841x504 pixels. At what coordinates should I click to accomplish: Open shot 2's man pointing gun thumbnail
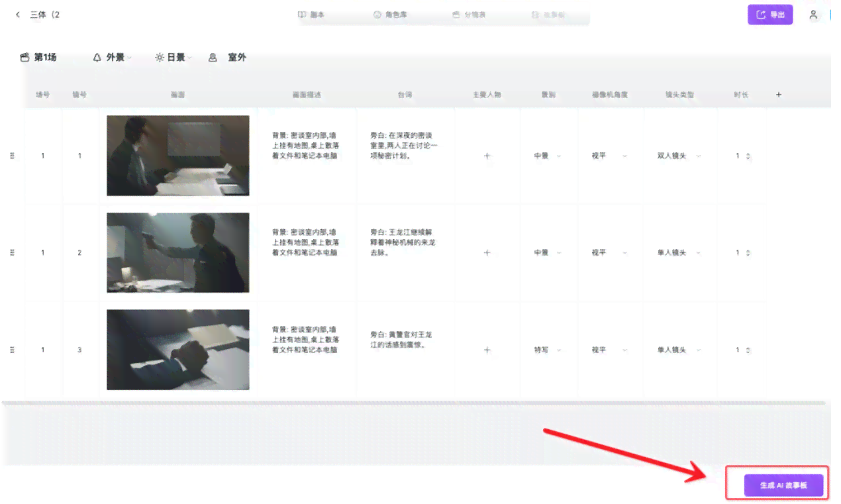[x=178, y=252]
